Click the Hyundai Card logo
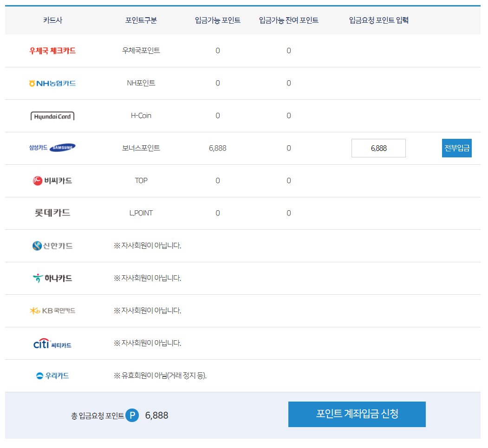The width and height of the screenshot is (488, 448). tap(52, 116)
